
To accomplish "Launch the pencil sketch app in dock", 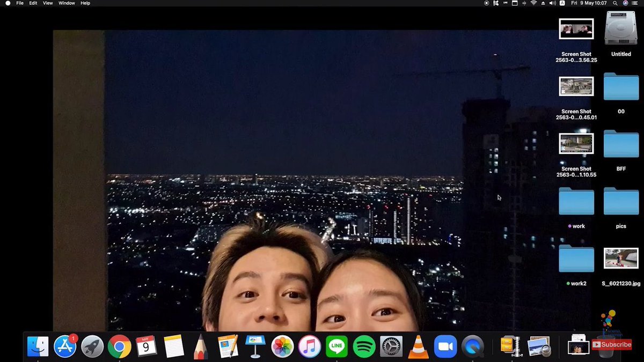I will [x=201, y=347].
